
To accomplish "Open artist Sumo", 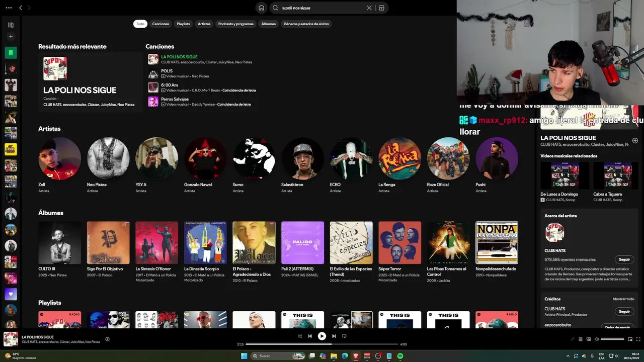I will pyautogui.click(x=254, y=165).
